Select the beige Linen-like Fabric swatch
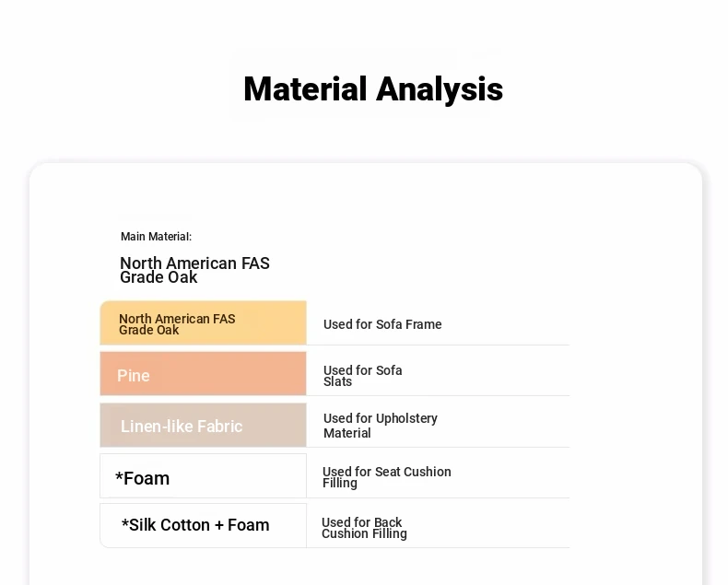The image size is (728, 585). tap(203, 426)
